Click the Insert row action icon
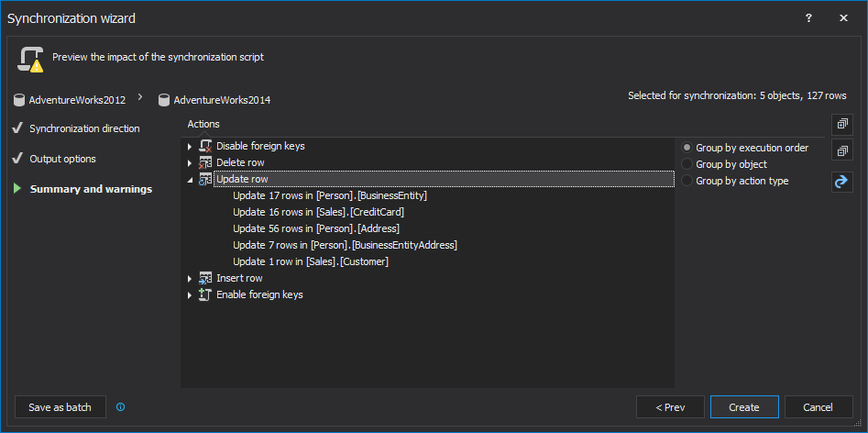 point(205,278)
